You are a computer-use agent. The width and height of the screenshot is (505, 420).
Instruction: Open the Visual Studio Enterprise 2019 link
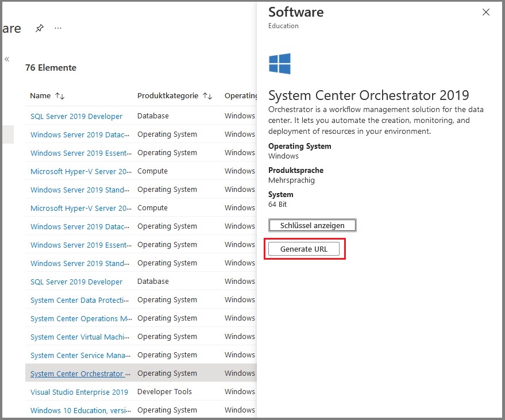79,392
